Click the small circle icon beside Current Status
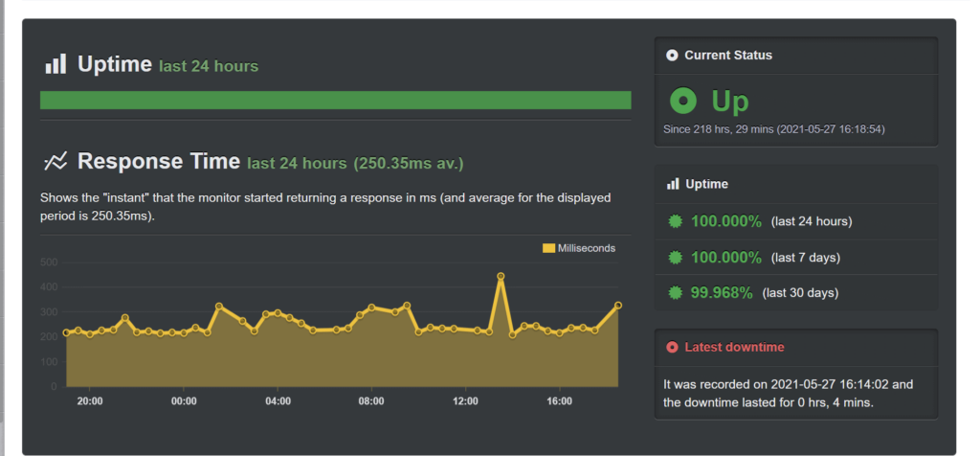Screen dimensions: 980x456 coord(672,56)
